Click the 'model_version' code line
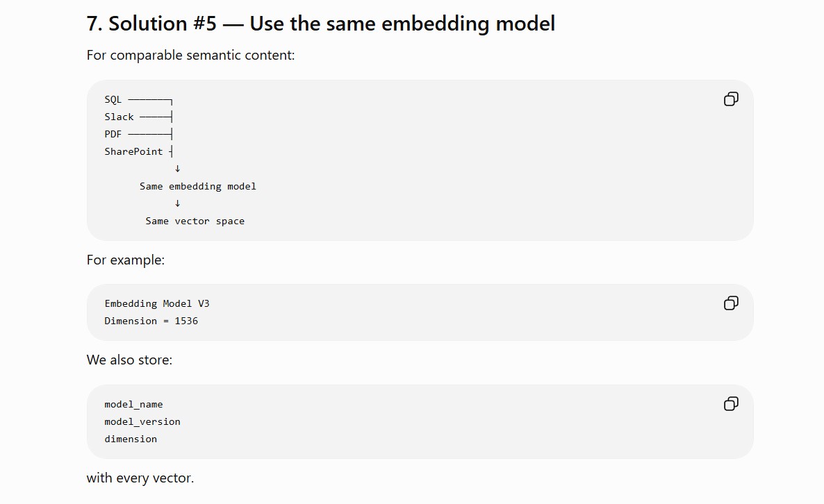824x504 pixels. click(142, 421)
